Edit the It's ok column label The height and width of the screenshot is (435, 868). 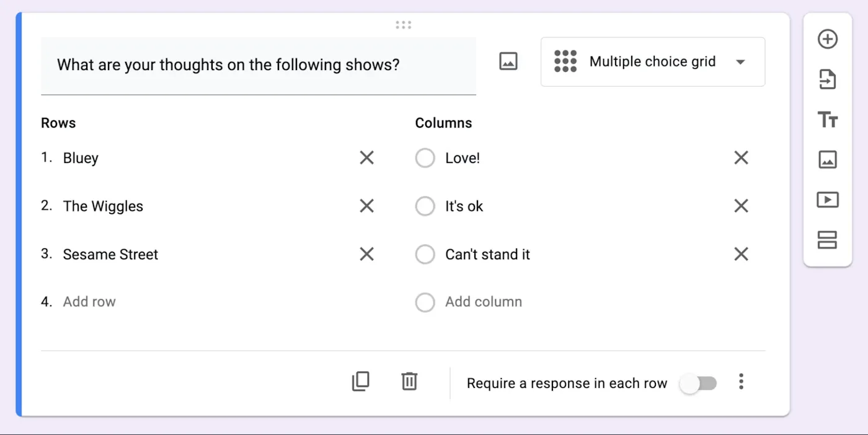(464, 206)
